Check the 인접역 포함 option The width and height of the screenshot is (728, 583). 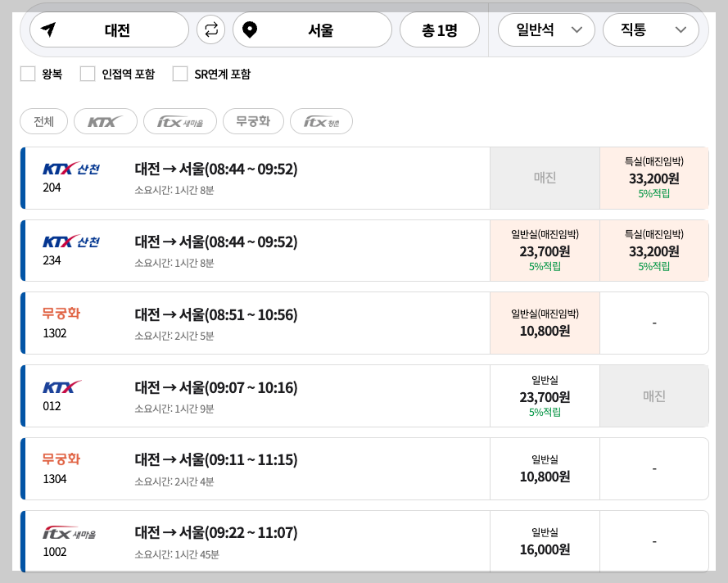87,74
